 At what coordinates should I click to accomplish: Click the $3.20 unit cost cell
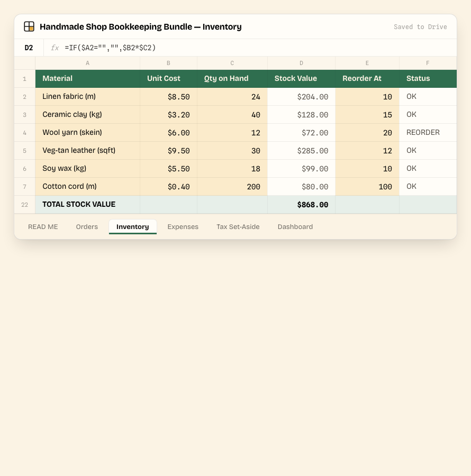[x=168, y=115]
